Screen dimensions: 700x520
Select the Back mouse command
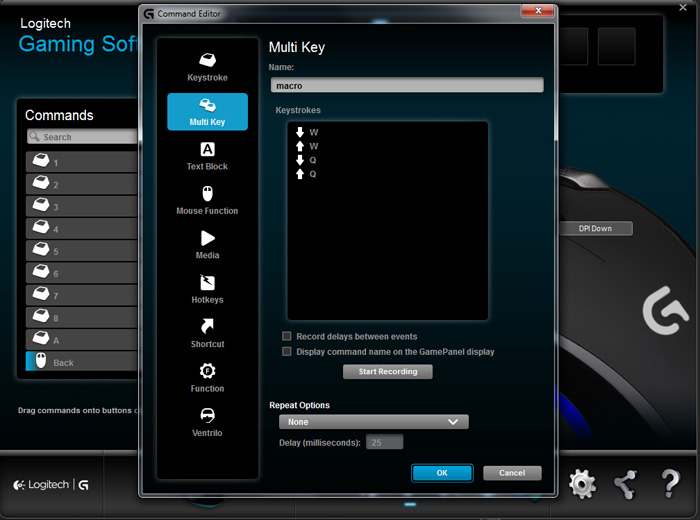pyautogui.click(x=81, y=362)
